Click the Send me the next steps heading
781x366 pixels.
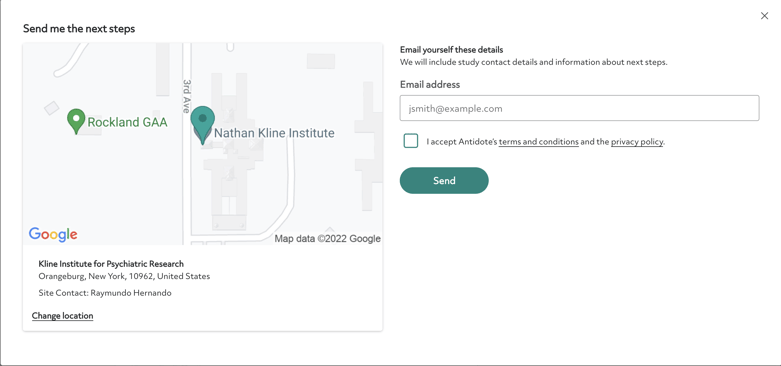pos(79,29)
